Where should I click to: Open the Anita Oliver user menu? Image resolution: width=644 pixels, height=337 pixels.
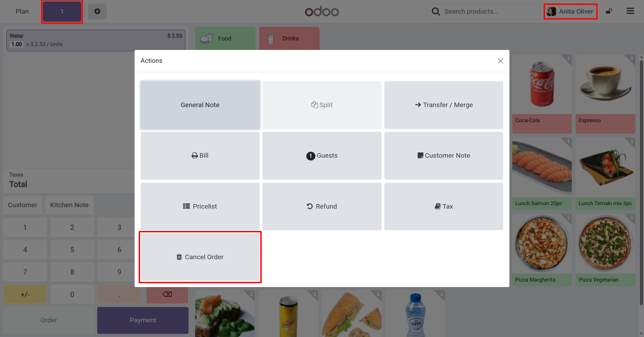click(x=570, y=12)
